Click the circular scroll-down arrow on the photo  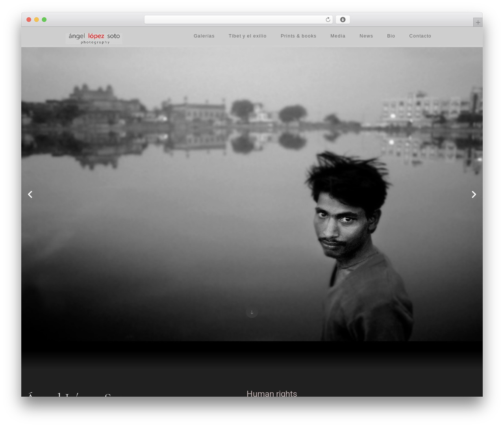pos(252,312)
